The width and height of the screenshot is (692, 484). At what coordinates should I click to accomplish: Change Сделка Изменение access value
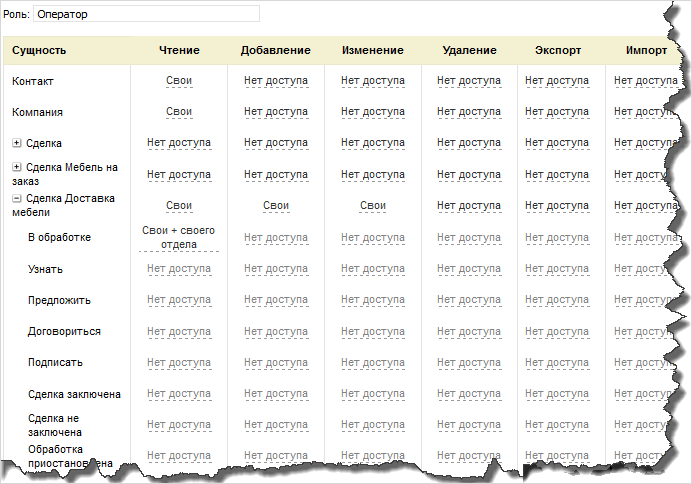tap(373, 143)
